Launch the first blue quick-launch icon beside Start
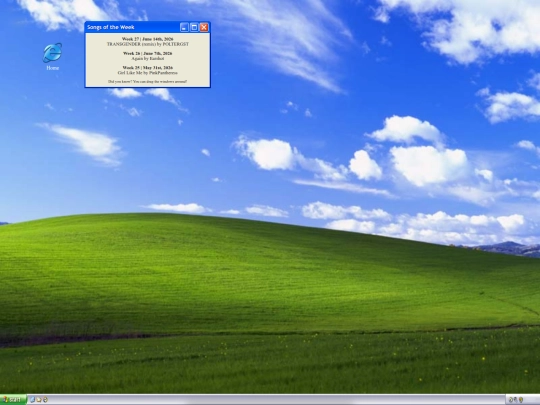This screenshot has width=540, height=405. coord(33,399)
